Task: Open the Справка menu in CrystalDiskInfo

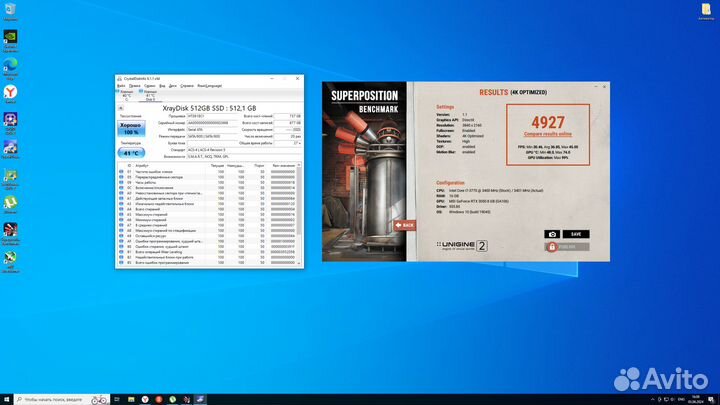Action: click(x=187, y=86)
